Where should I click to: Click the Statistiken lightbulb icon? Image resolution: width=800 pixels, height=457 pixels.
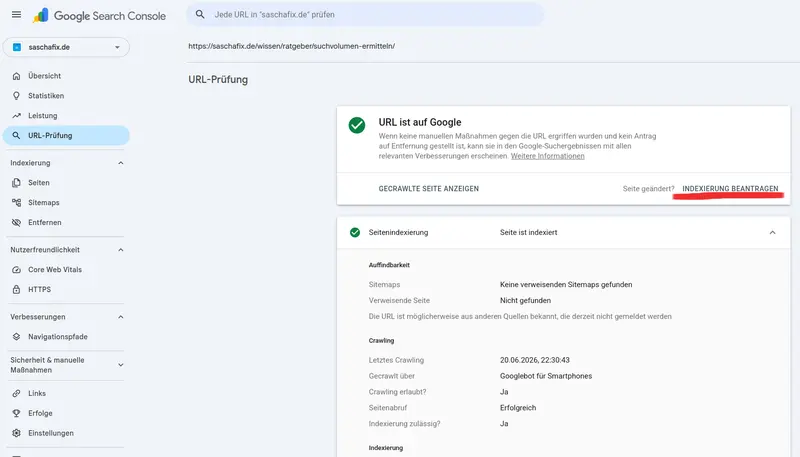coord(16,96)
